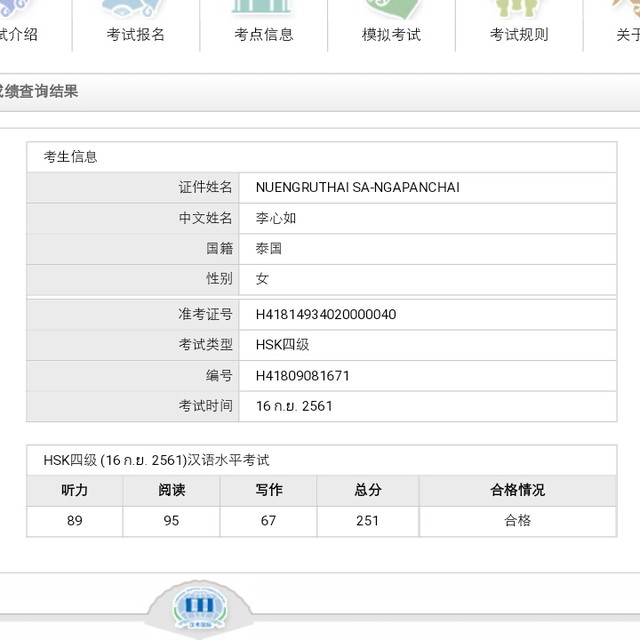Screen dimensions: 640x640
Task: Select certificate number H41809081671
Action: (x=302, y=376)
